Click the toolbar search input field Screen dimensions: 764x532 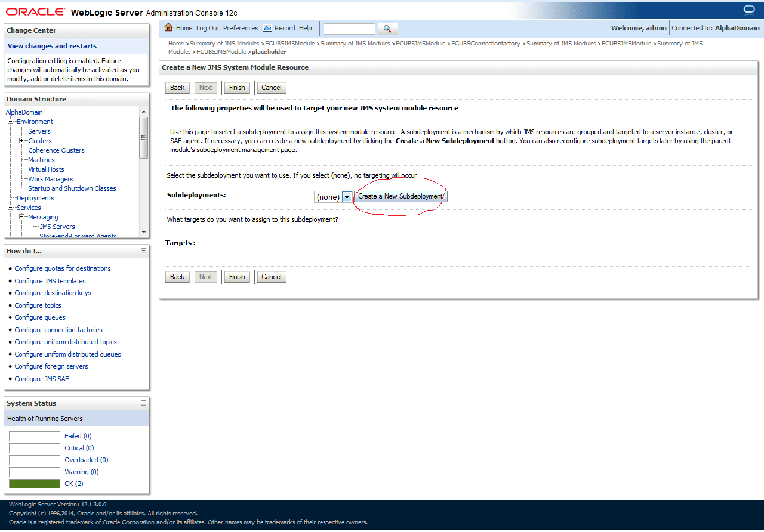click(x=349, y=29)
